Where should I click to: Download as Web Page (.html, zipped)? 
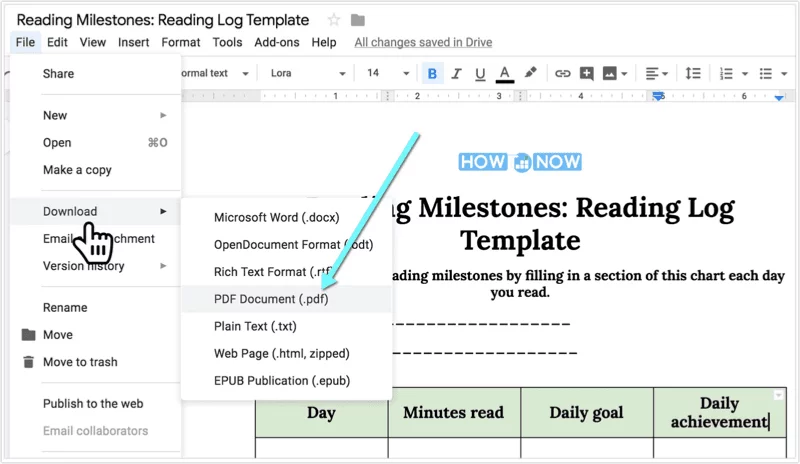[287, 354]
